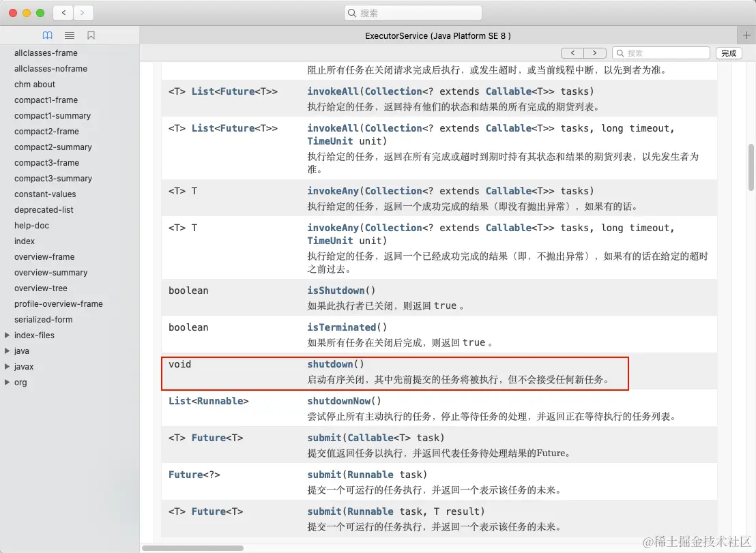This screenshot has width=756, height=553.
Task: Select compact3-summary sidebar item
Action: click(53, 178)
